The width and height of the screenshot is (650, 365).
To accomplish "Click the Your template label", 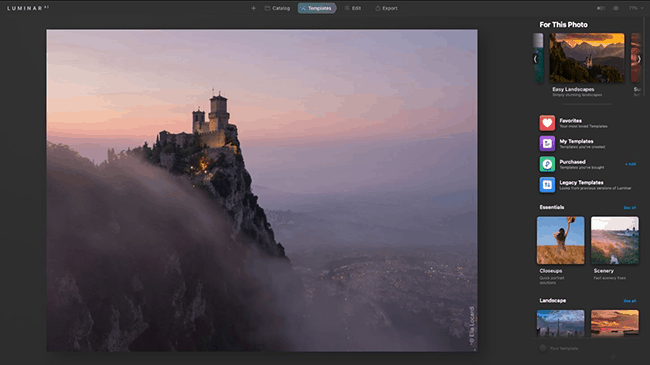I will pos(564,348).
